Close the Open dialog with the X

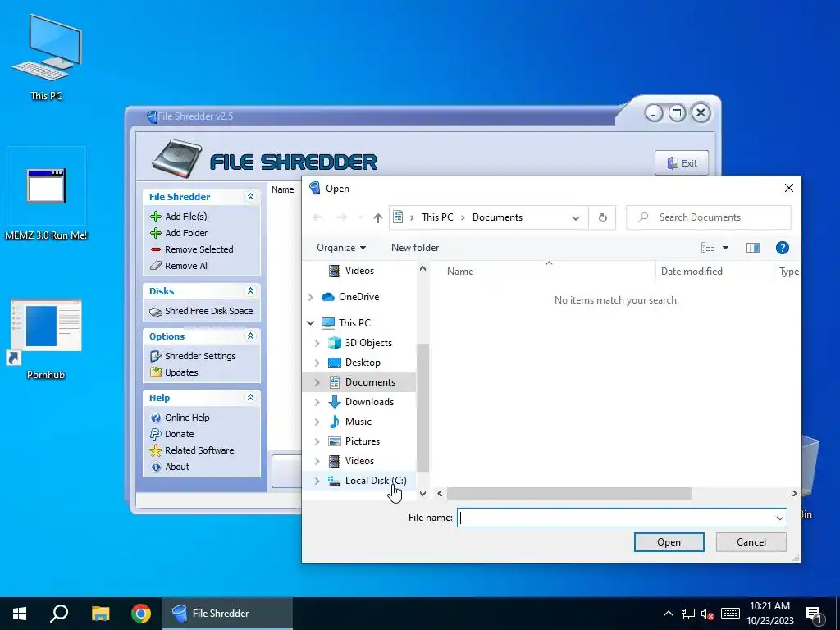[x=788, y=188]
